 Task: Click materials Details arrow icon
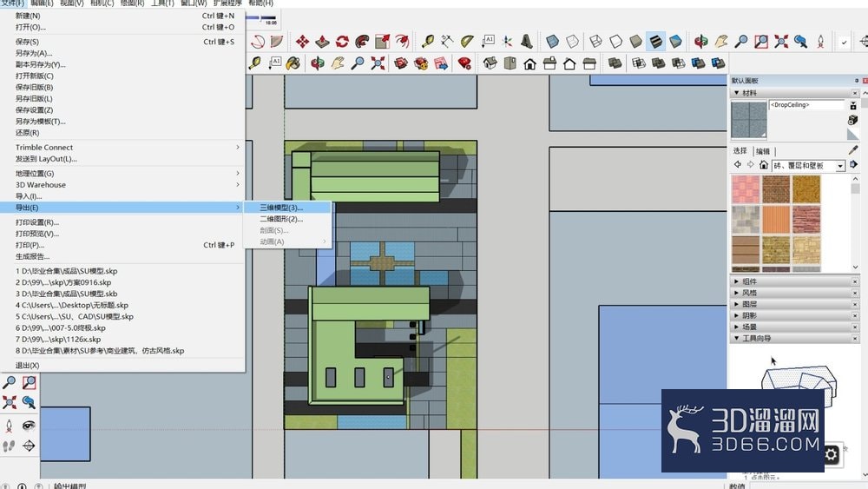click(x=853, y=164)
